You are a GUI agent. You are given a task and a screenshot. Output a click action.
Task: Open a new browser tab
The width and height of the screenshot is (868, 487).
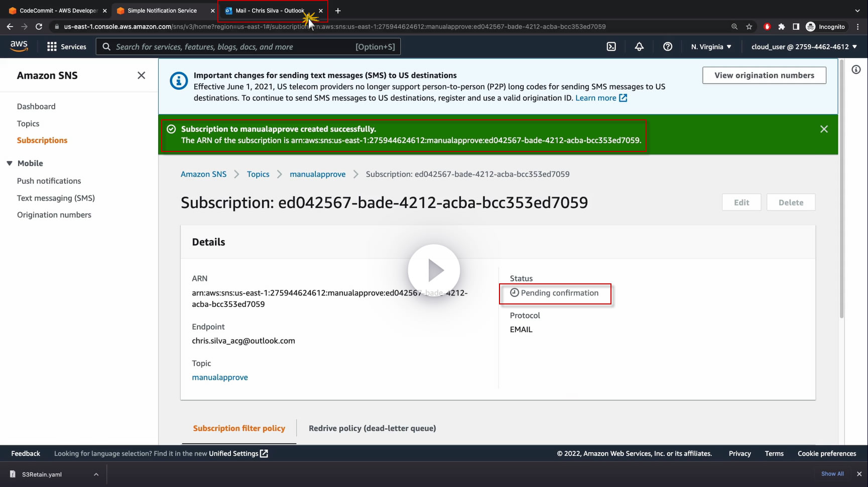(338, 11)
